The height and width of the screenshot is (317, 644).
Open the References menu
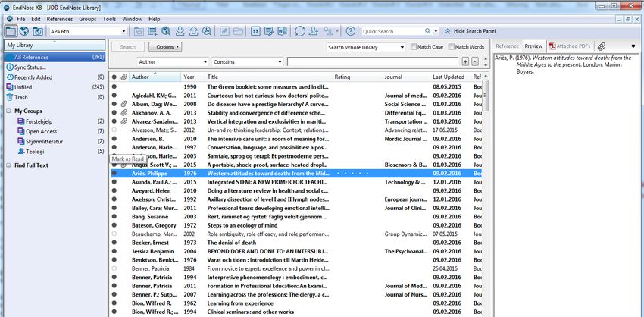click(x=60, y=19)
